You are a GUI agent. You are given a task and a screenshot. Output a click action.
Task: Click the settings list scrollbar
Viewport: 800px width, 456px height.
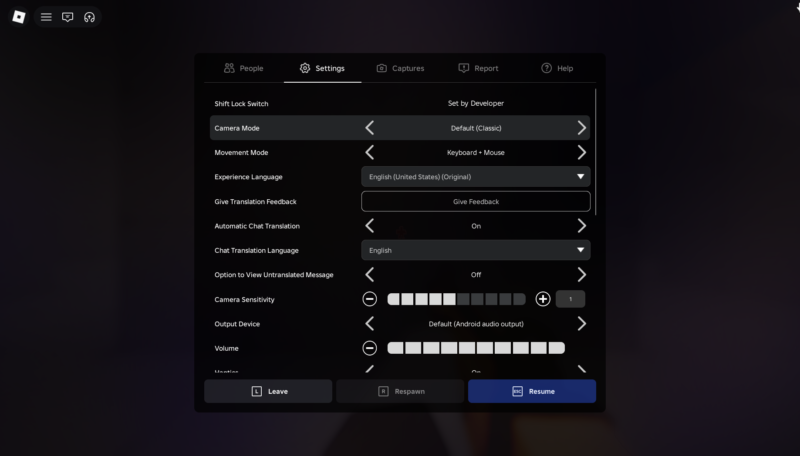pos(595,152)
